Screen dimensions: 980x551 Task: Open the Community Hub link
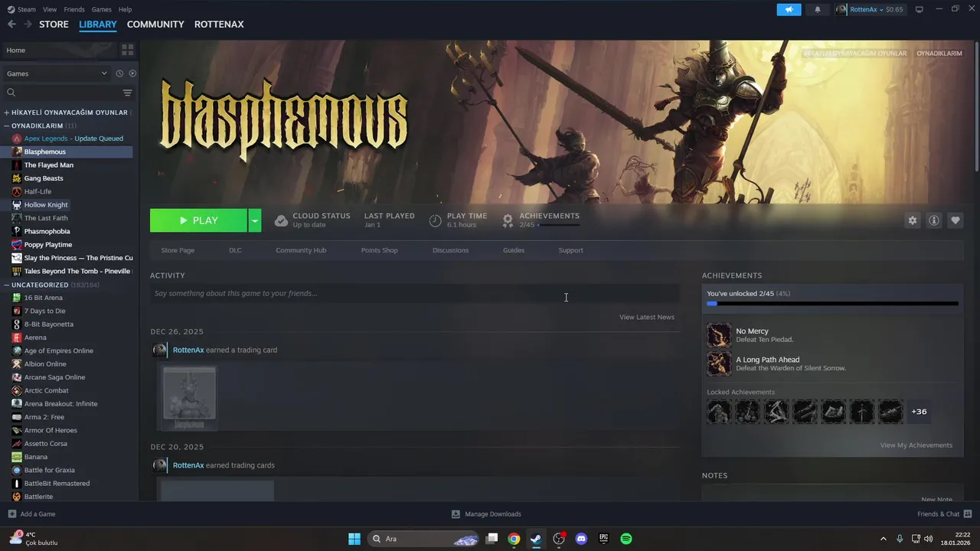(301, 250)
